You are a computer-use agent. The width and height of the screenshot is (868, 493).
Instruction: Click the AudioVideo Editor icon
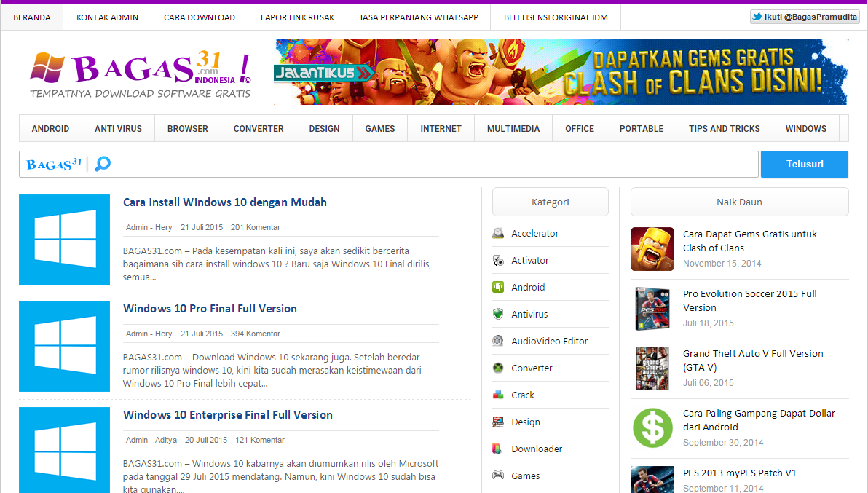pos(498,341)
